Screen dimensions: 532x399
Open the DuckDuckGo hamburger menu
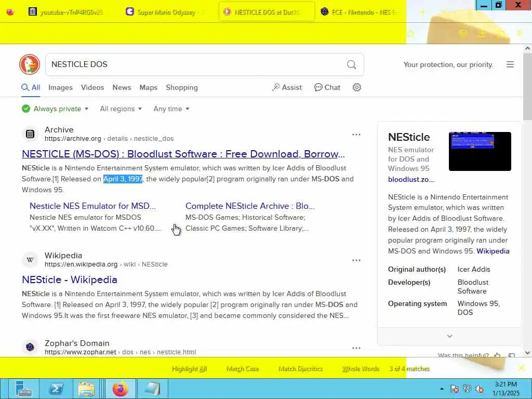coord(510,64)
